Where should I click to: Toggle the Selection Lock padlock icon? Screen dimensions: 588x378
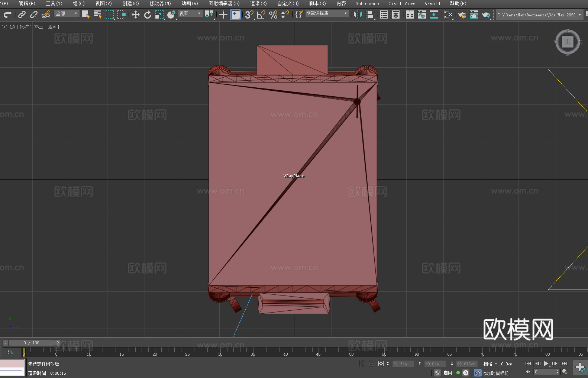[x=371, y=364]
